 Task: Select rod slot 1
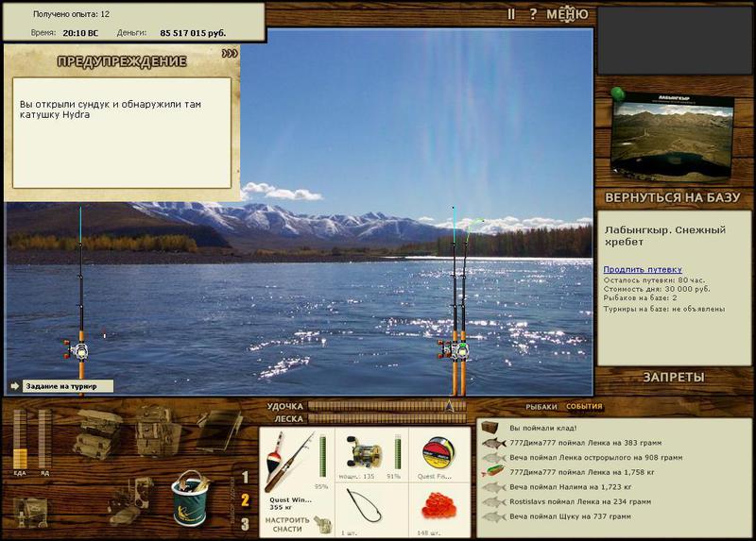[245, 478]
